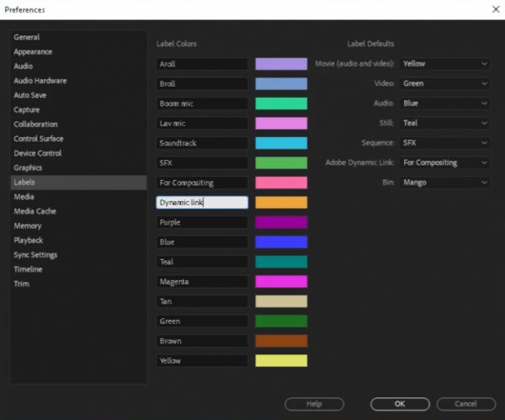Expand the Adobe Dynamic Link dropdown
Screen dimensions: 505x420
pyautogui.click(x=444, y=162)
